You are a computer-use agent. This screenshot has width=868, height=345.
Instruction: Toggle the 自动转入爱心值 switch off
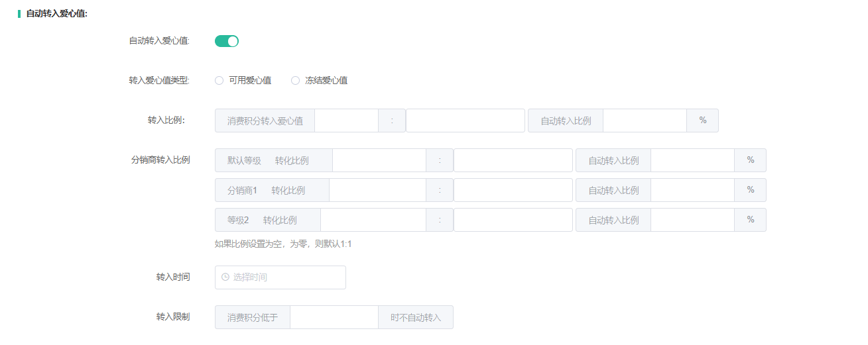(x=226, y=41)
